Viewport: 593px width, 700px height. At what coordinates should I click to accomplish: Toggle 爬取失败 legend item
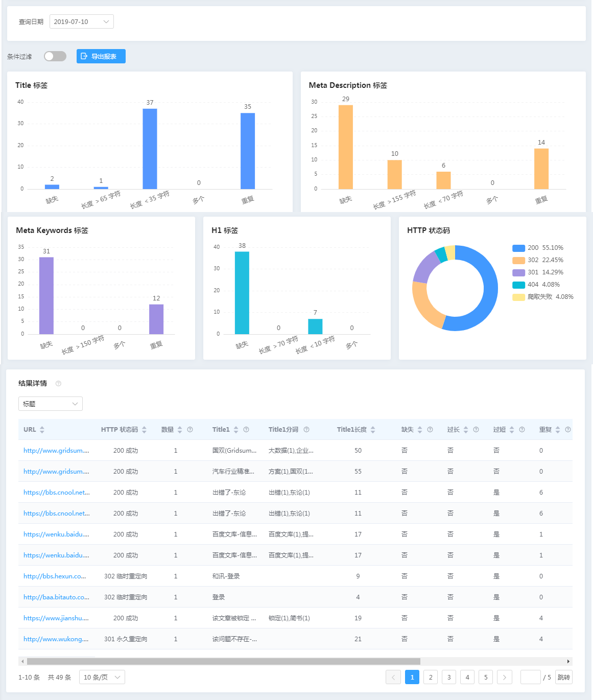click(543, 297)
